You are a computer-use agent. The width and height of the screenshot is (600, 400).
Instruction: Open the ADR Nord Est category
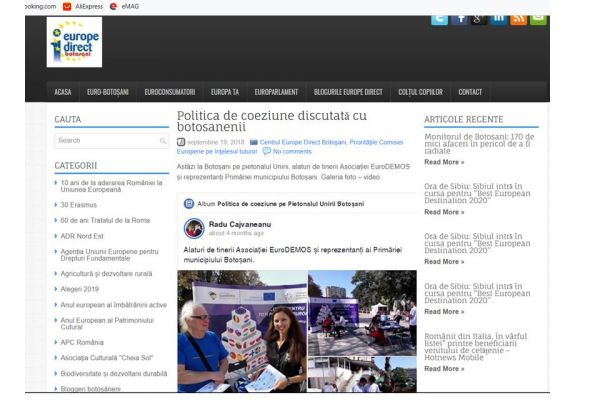coord(82,236)
